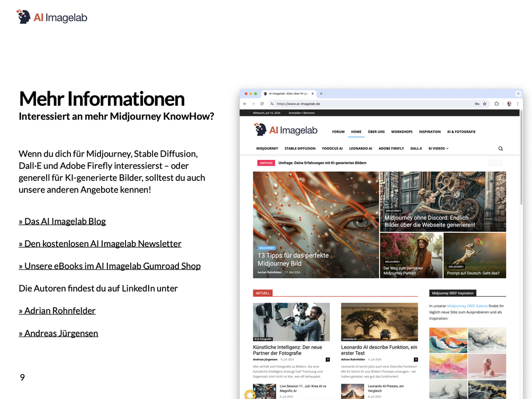Click the Midjourney SREF Galerie link

pos(467,306)
